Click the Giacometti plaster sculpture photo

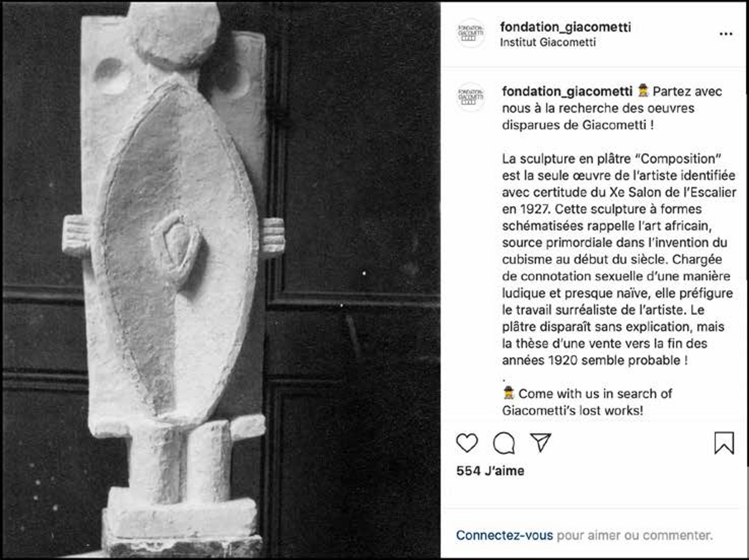tap(222, 280)
